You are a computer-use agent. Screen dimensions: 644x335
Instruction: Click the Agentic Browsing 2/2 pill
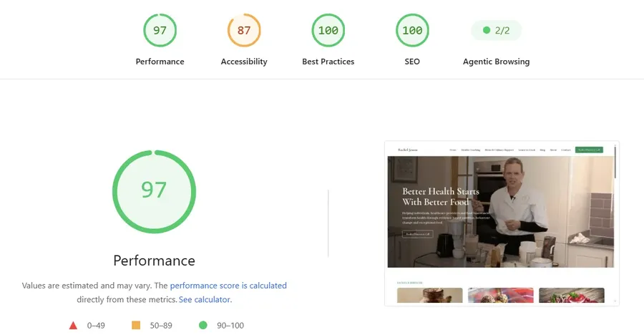pos(496,30)
